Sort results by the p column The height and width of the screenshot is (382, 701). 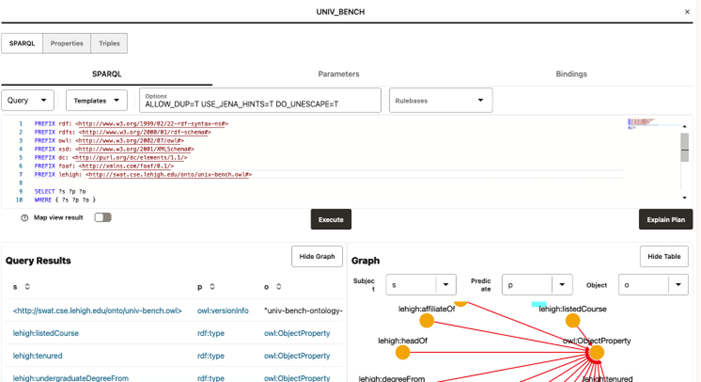(x=212, y=287)
